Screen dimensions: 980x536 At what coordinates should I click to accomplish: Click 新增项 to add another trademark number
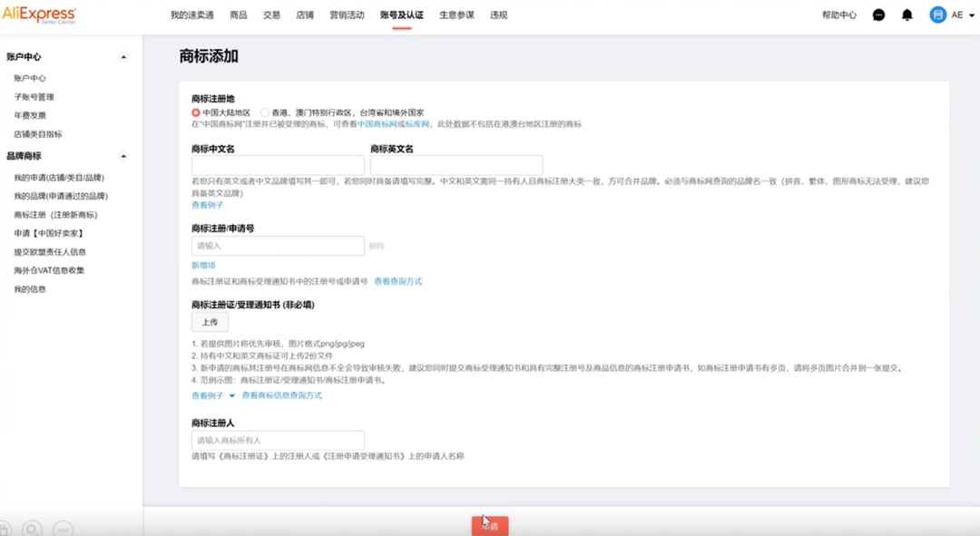click(201, 265)
